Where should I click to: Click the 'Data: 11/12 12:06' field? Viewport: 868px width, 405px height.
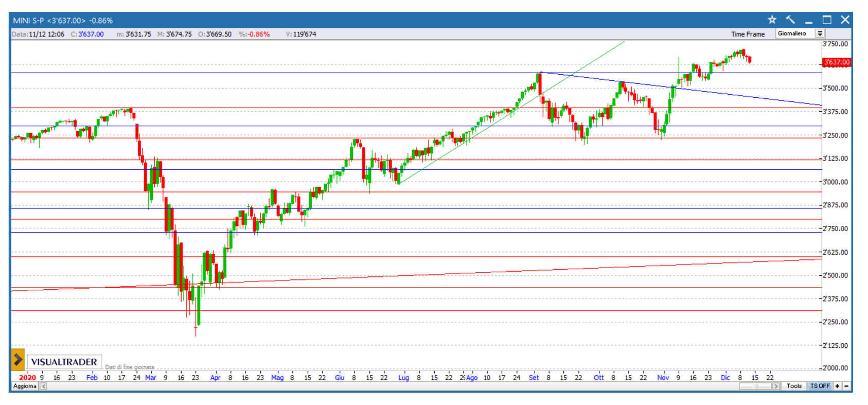[x=38, y=34]
